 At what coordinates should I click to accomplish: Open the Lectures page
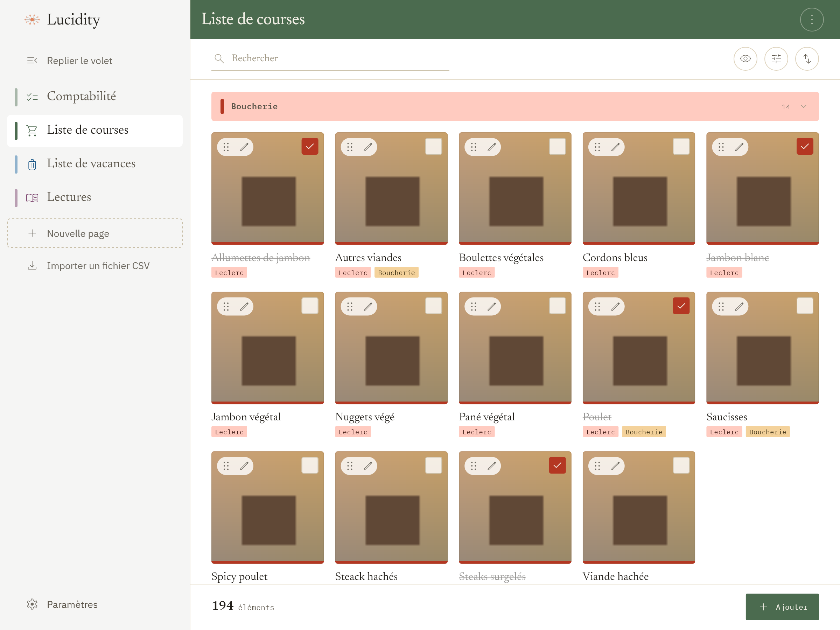95,197
